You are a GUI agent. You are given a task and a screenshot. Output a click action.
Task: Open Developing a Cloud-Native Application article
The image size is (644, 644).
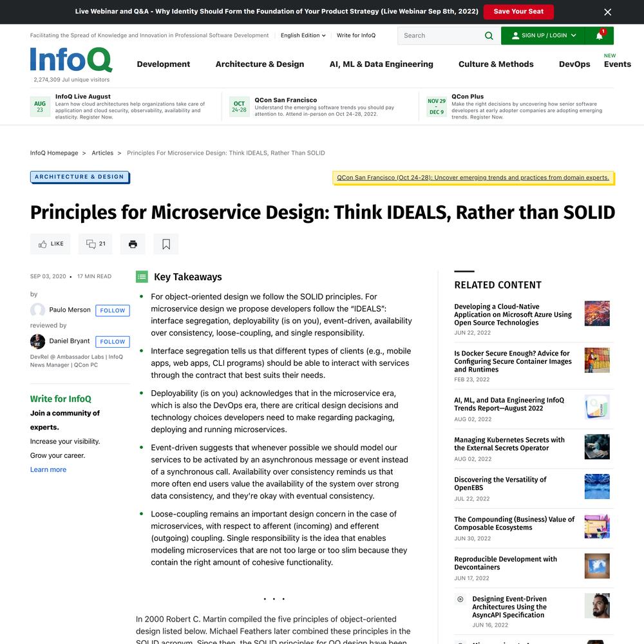(x=513, y=315)
